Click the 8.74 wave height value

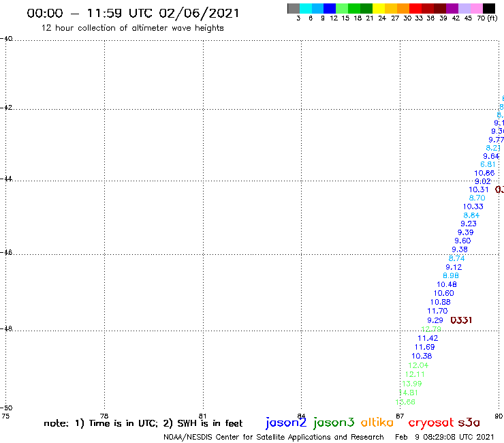click(x=456, y=258)
